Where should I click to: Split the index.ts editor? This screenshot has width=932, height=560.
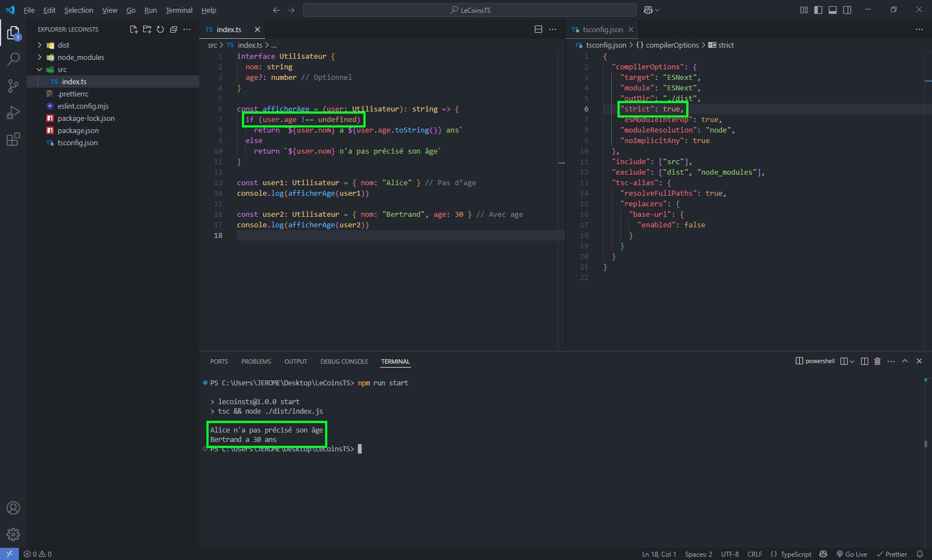coord(538,29)
